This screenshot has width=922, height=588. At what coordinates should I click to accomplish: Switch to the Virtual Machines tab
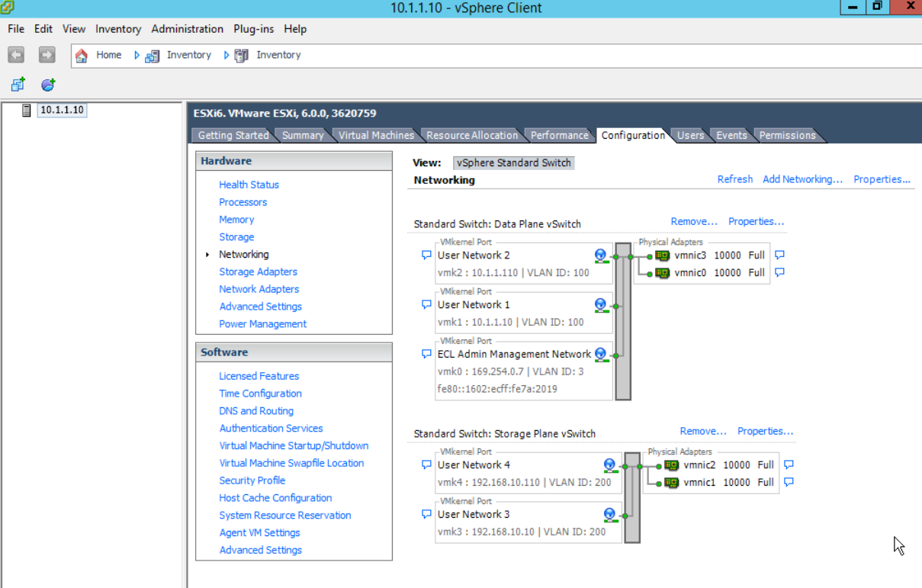pyautogui.click(x=376, y=135)
